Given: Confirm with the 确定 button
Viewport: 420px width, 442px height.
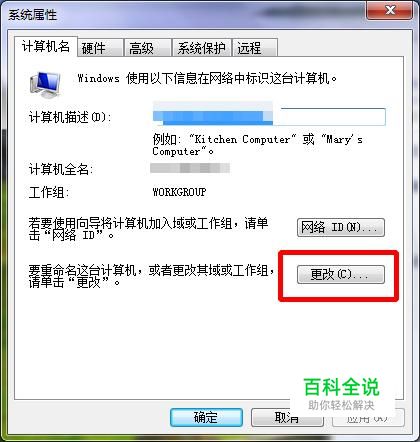Looking at the screenshot, I should 206,417.
